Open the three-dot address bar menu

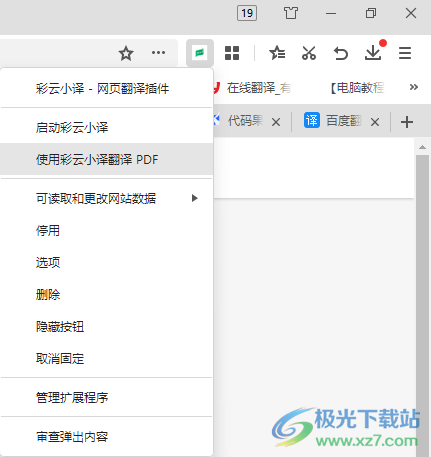click(x=158, y=53)
